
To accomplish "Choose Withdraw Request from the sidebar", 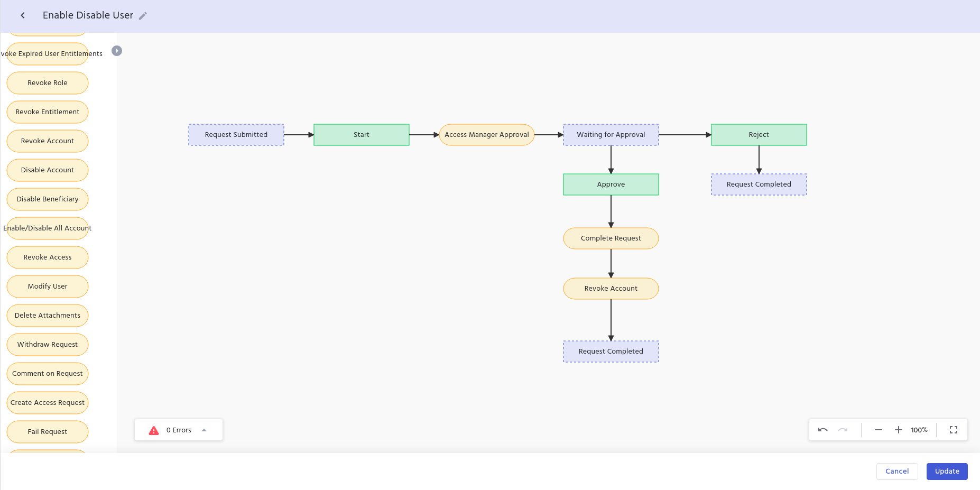I will 48,345.
